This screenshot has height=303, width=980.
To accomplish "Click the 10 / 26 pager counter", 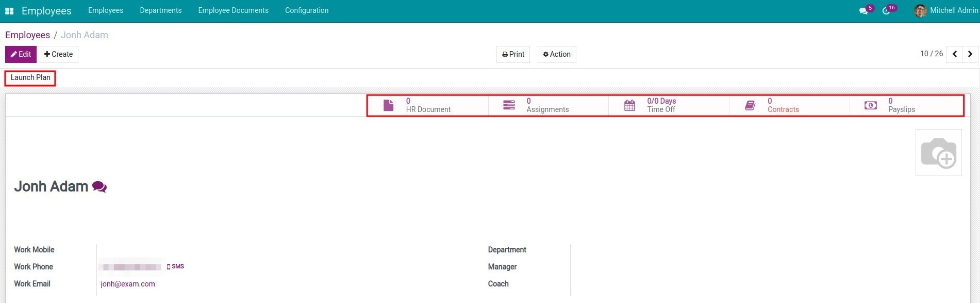I will coord(931,54).
